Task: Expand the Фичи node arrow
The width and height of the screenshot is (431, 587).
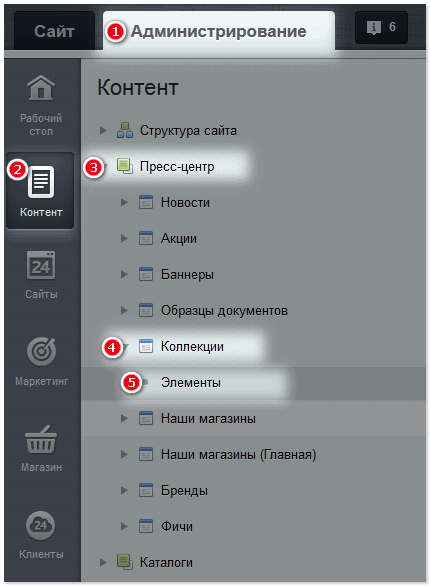Action: pyautogui.click(x=124, y=526)
